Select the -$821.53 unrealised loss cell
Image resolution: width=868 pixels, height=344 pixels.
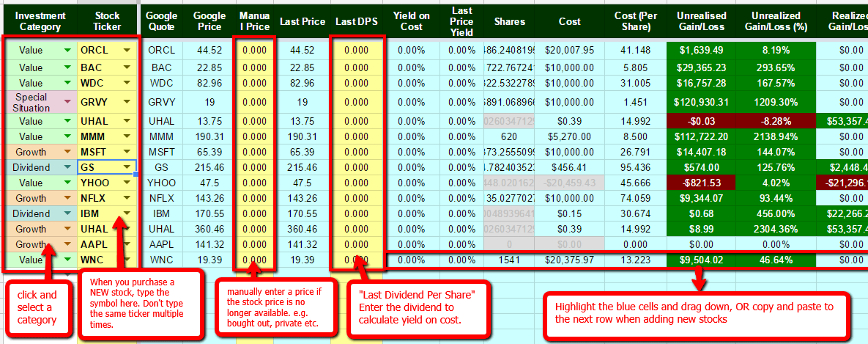point(701,183)
